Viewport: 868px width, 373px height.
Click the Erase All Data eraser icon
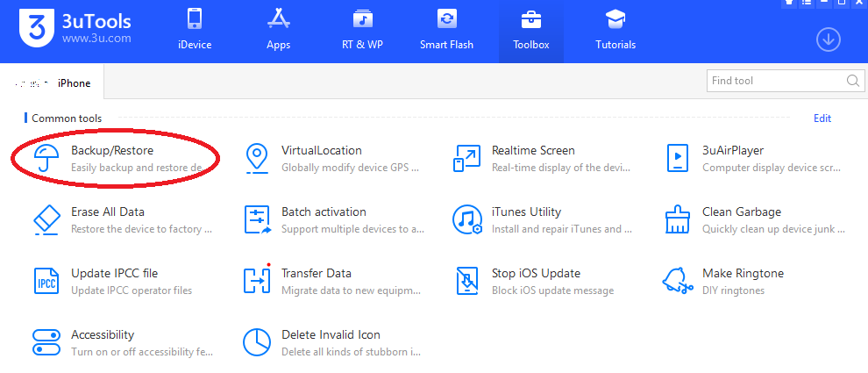[46, 220]
